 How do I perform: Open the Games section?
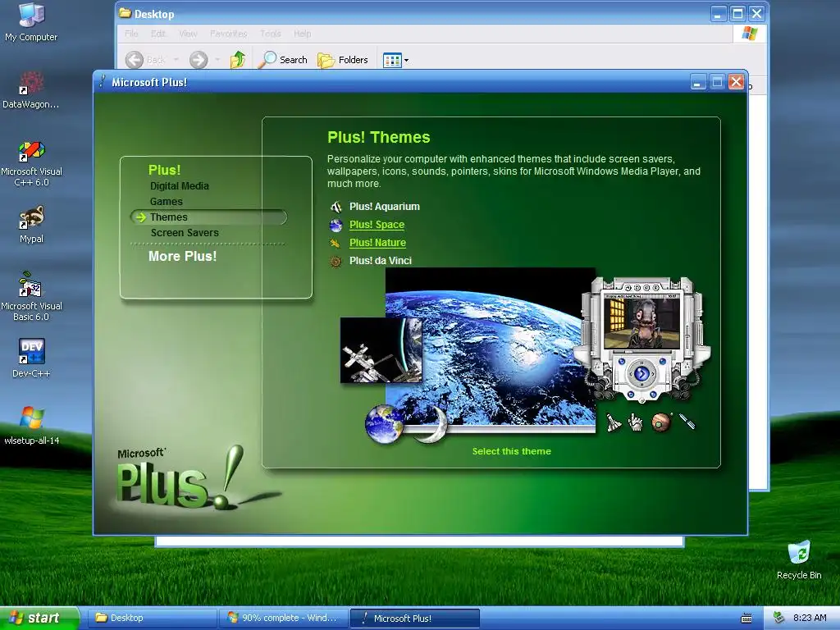[166, 202]
